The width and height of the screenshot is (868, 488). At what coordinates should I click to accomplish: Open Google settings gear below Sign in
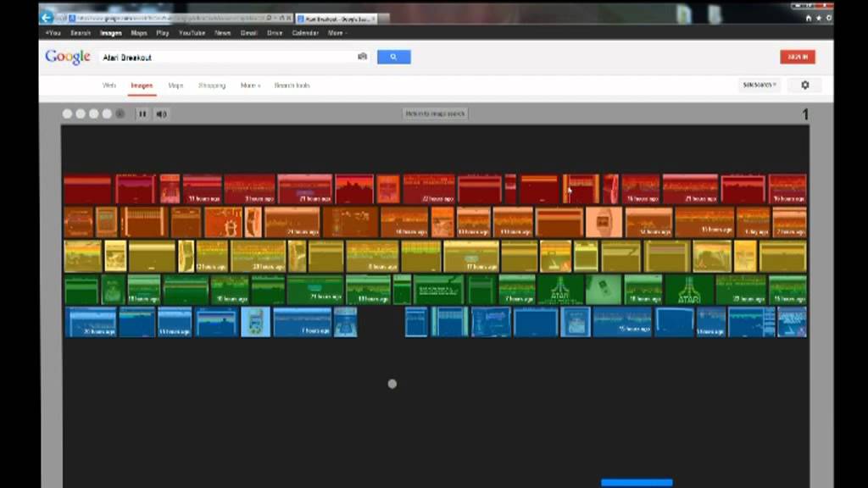(805, 86)
